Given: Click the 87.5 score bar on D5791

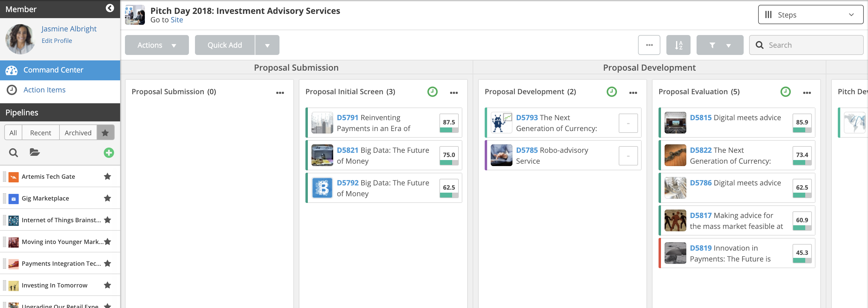Looking at the screenshot, I should pos(449,130).
